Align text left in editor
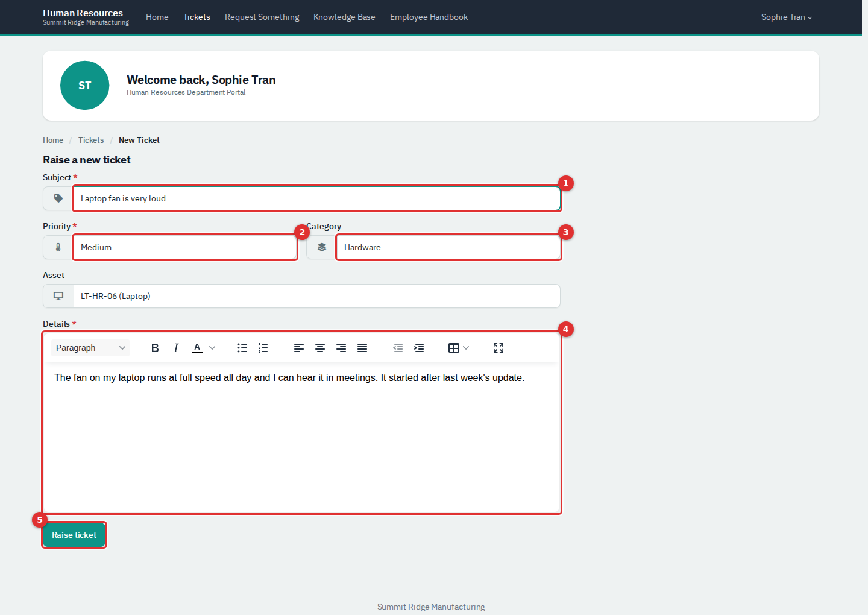This screenshot has height=615, width=868. point(299,348)
